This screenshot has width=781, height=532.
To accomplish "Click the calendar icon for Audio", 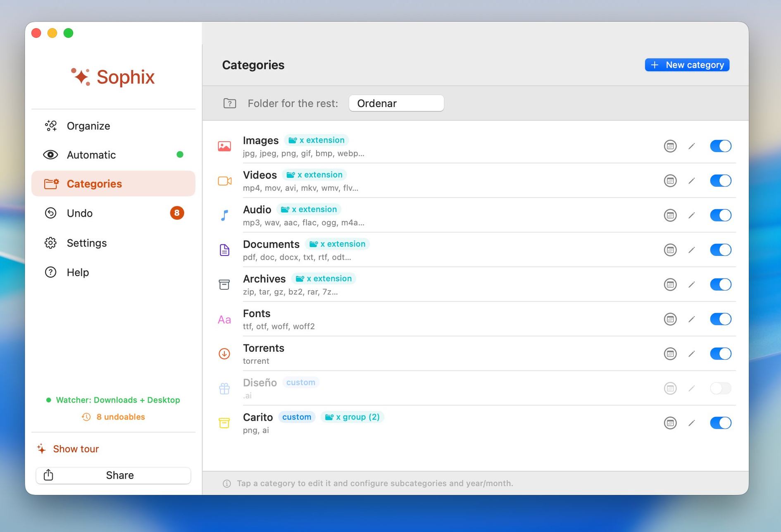I will (x=670, y=215).
